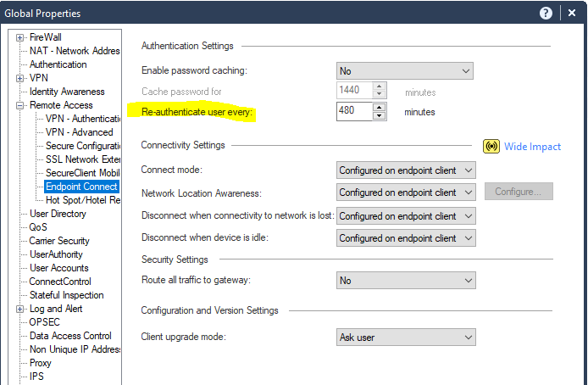Decrease the Re-authenticate user minutes value

tap(380, 116)
